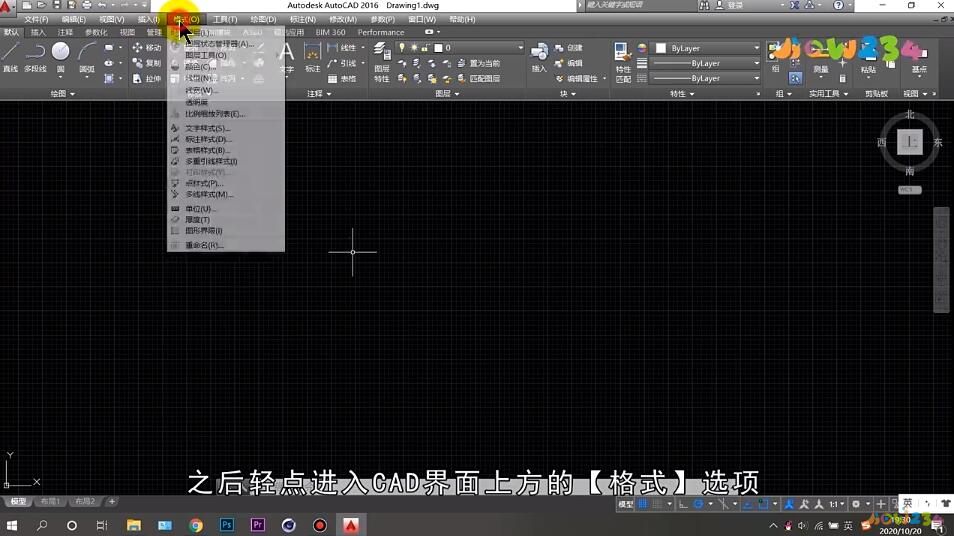
Task: Click the white color swatch in ByLayer color box
Action: click(x=661, y=48)
